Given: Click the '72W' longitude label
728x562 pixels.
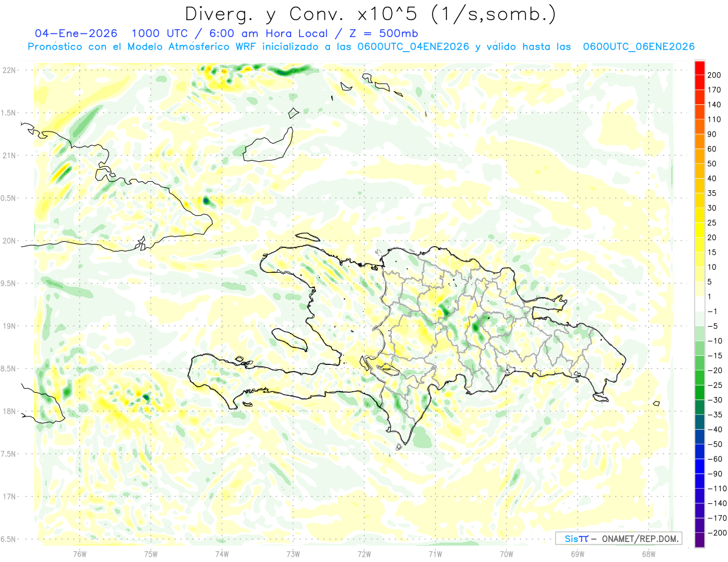Looking at the screenshot, I should pos(365,554).
